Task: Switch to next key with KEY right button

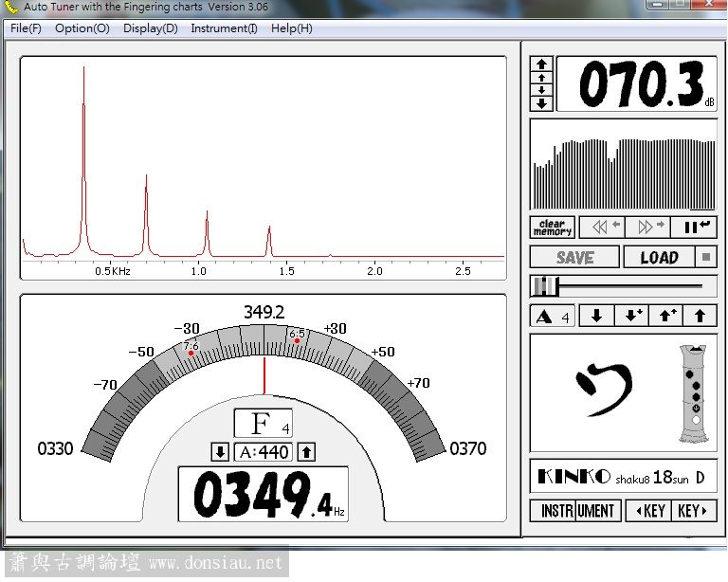Action: click(x=695, y=511)
